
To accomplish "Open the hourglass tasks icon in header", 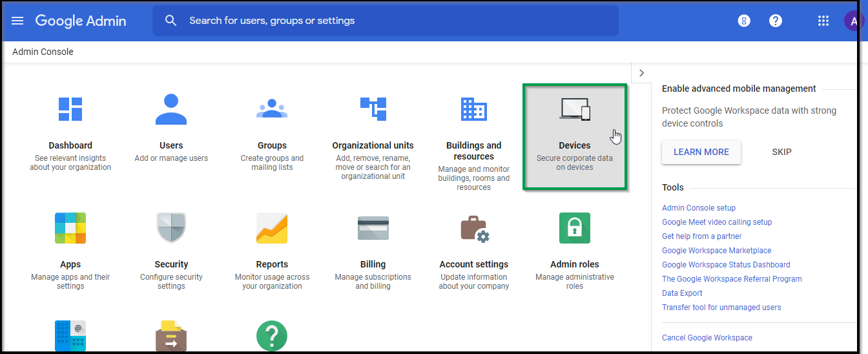I will (744, 21).
